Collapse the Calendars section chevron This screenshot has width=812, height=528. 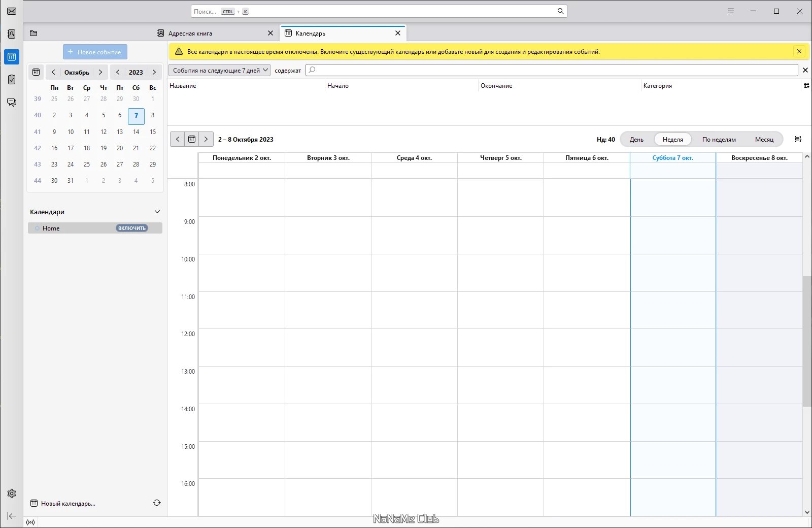[157, 212]
